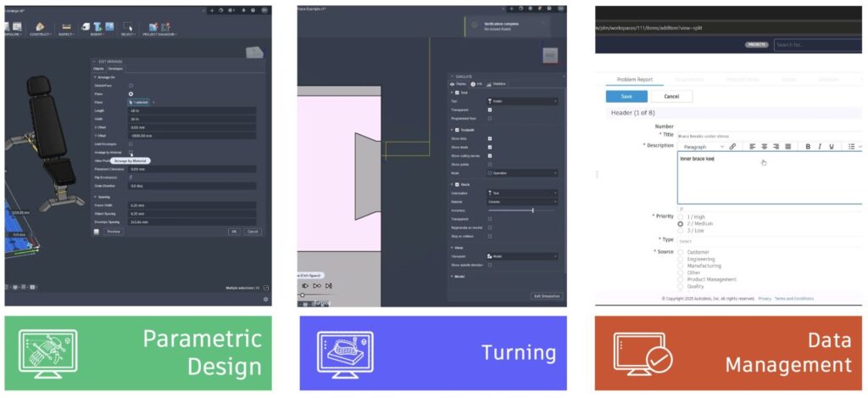Select priority 3 / Low
Viewport: 868px width, 398px height.
click(x=681, y=230)
